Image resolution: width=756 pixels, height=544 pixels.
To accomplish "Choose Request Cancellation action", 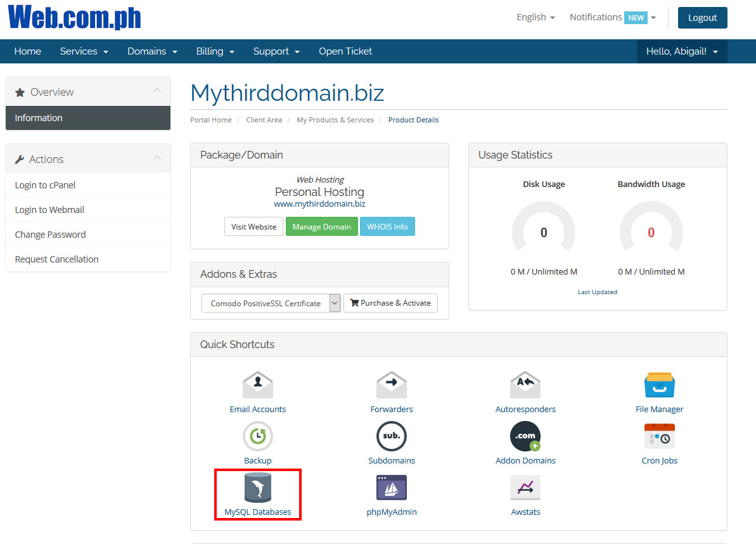I will click(x=87, y=259).
